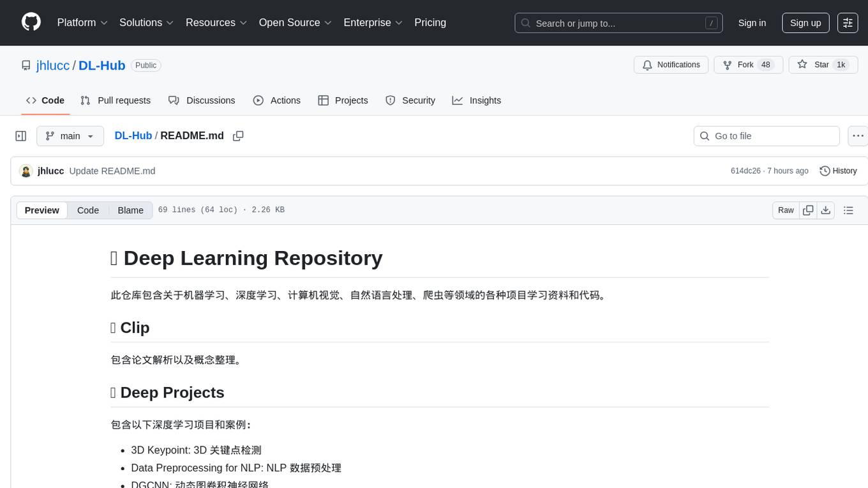The height and width of the screenshot is (488, 868).
Task: Focus the Search or jump to field
Action: point(618,23)
